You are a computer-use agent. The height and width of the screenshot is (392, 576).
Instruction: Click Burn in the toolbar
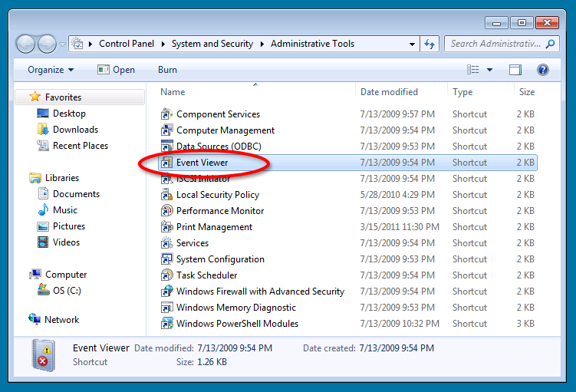(167, 70)
